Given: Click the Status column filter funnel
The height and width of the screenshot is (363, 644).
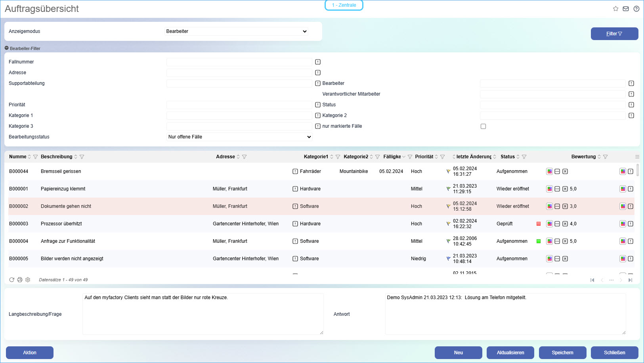Looking at the screenshot, I should [524, 157].
